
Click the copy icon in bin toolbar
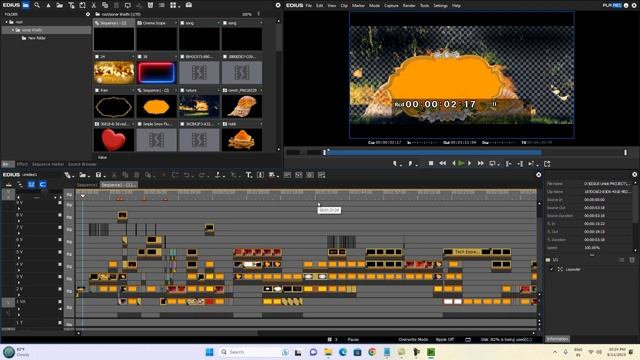pyautogui.click(x=105, y=5)
